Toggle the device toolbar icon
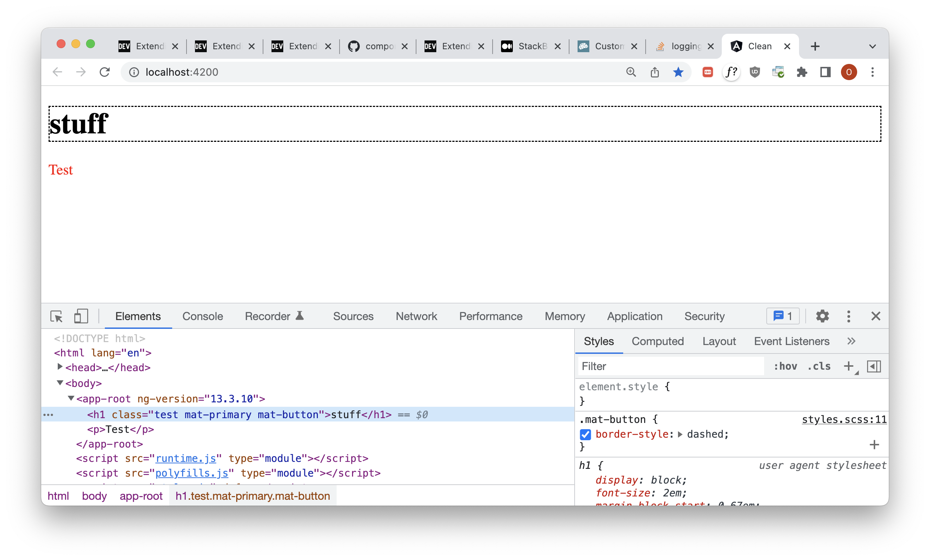Viewport: 930px width, 560px height. [81, 316]
